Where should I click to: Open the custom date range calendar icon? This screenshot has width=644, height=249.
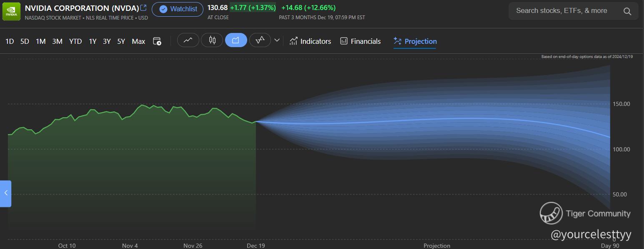[x=157, y=41]
